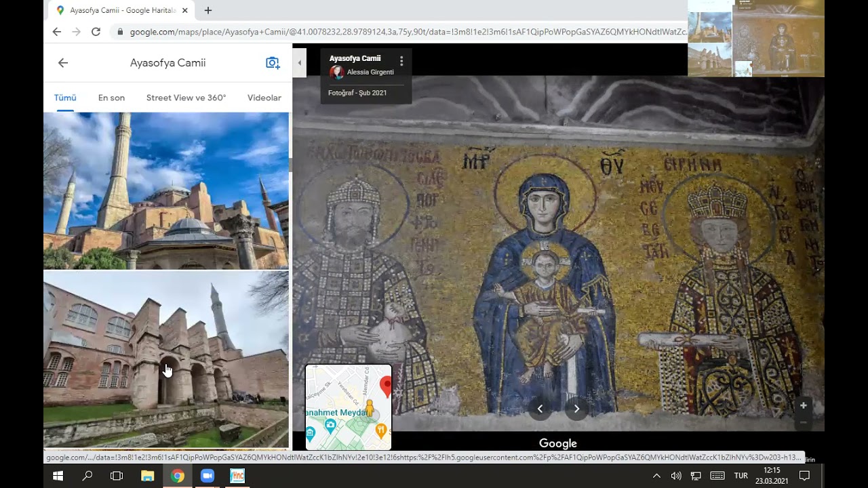Open the Videolar tab
Image resolution: width=868 pixels, height=488 pixels.
[x=264, y=98]
